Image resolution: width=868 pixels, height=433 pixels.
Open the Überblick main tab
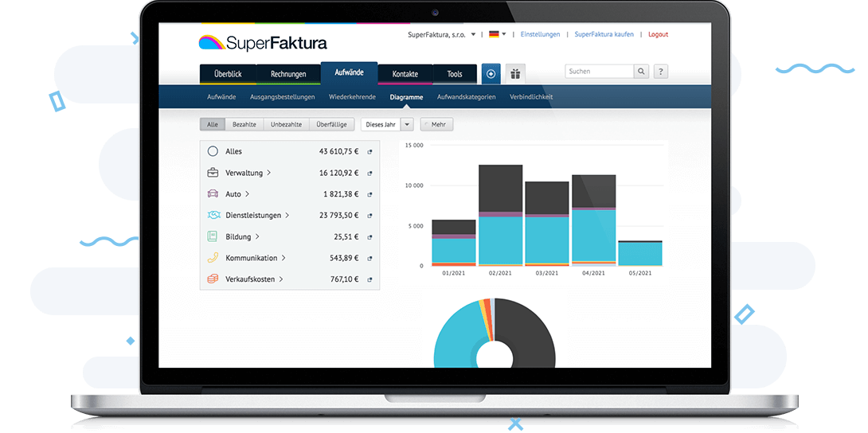[228, 74]
